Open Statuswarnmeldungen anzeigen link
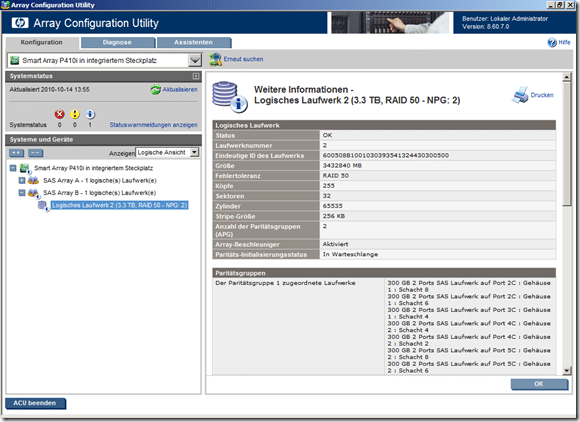580x422 pixels. point(154,125)
